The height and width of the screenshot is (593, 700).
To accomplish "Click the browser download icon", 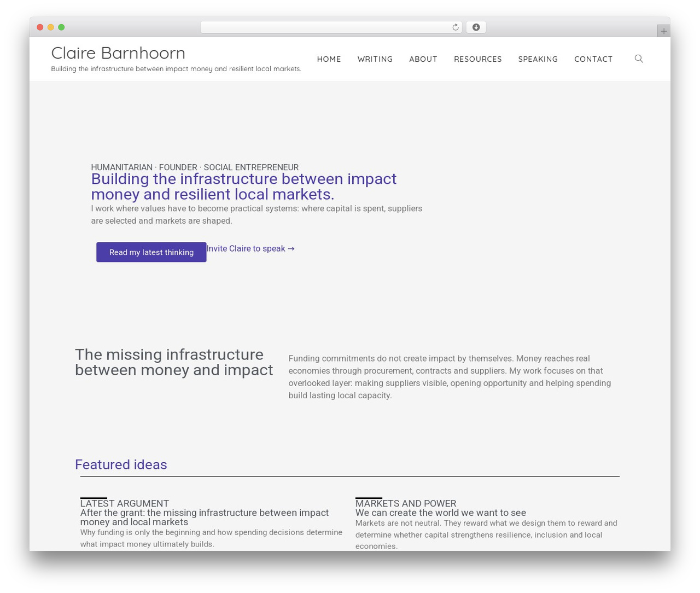I will (476, 27).
